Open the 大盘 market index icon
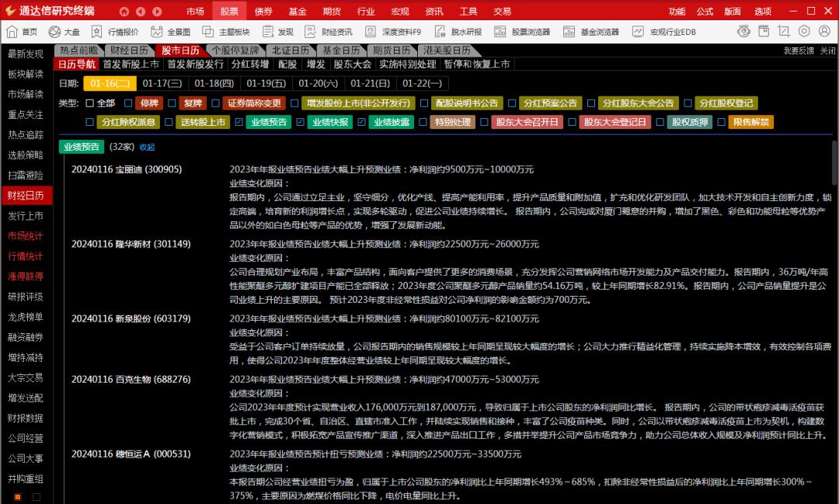 coord(54,32)
